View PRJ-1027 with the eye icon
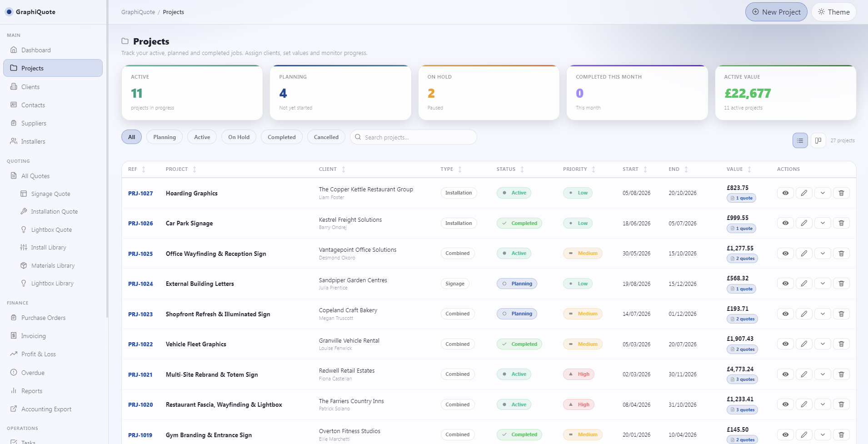Screen dimensions: 868x444 pos(785,193)
